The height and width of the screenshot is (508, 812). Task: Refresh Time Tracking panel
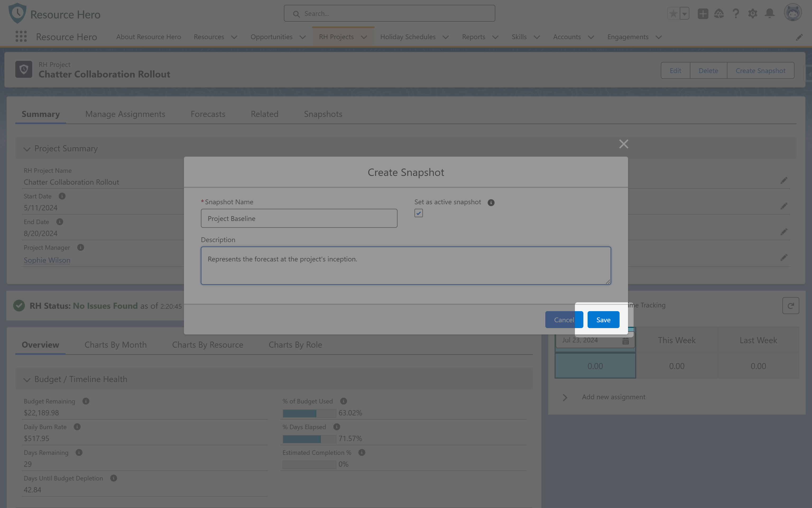(x=791, y=305)
